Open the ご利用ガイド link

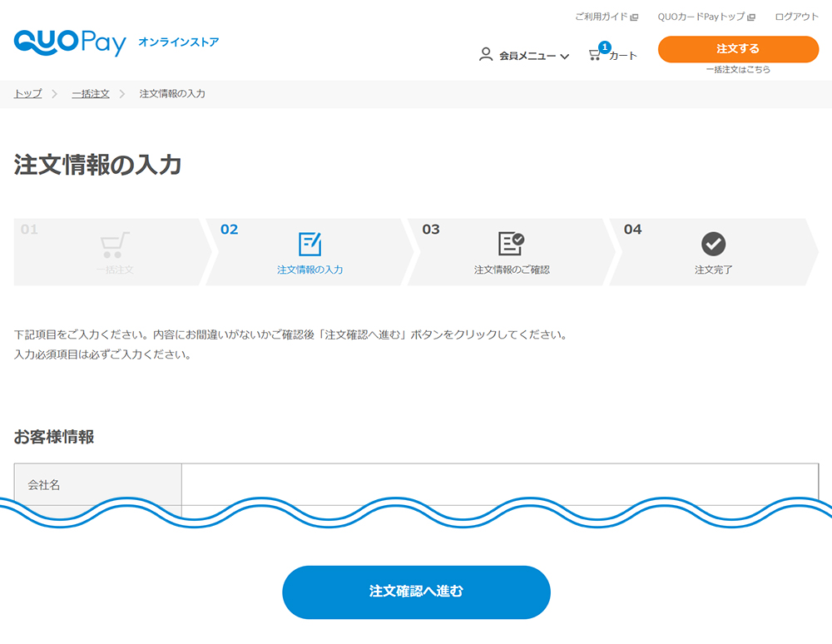[601, 17]
